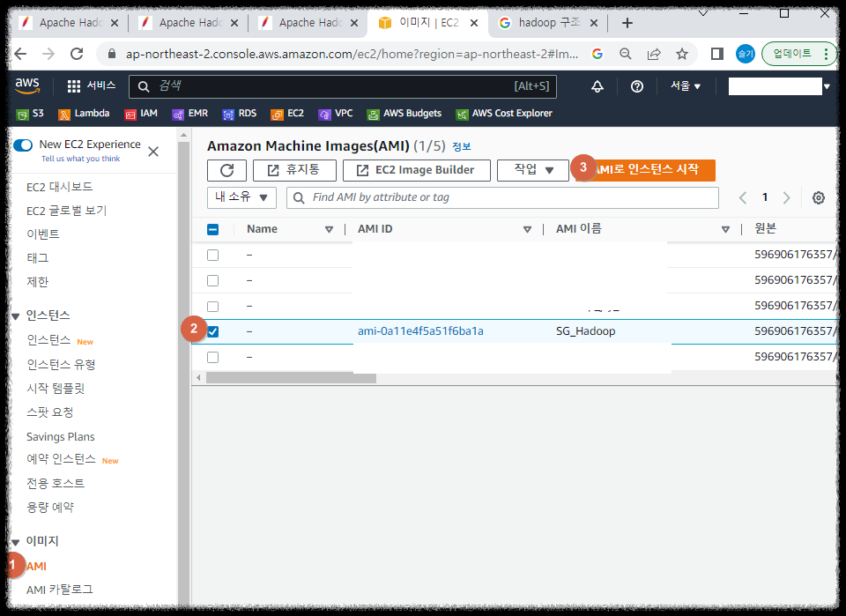Image resolution: width=846 pixels, height=616 pixels.
Task: Open the account menu dropdown arrow
Action: pyautogui.click(x=826, y=86)
